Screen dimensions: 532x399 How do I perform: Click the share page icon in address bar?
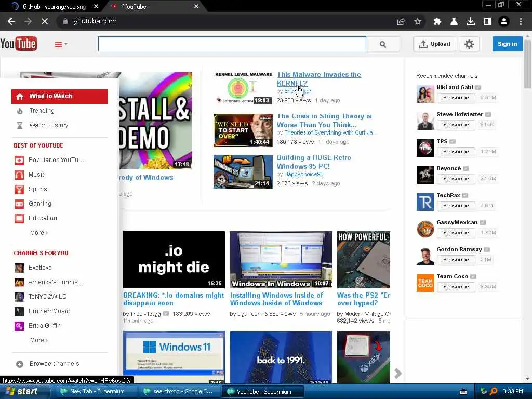pyautogui.click(x=401, y=21)
